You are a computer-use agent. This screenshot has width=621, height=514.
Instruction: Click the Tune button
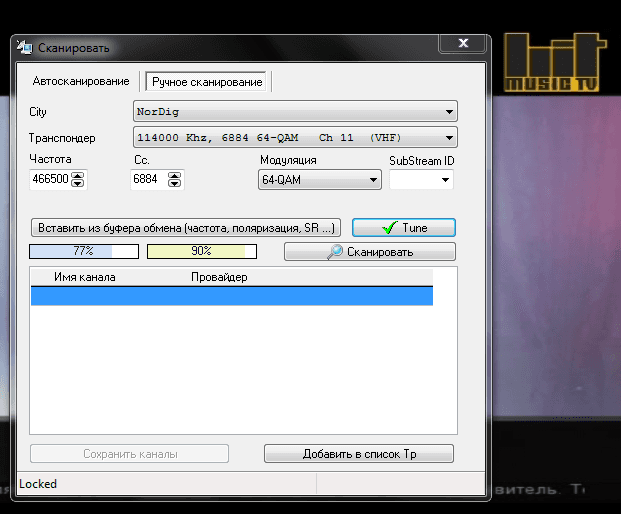pyautogui.click(x=404, y=228)
